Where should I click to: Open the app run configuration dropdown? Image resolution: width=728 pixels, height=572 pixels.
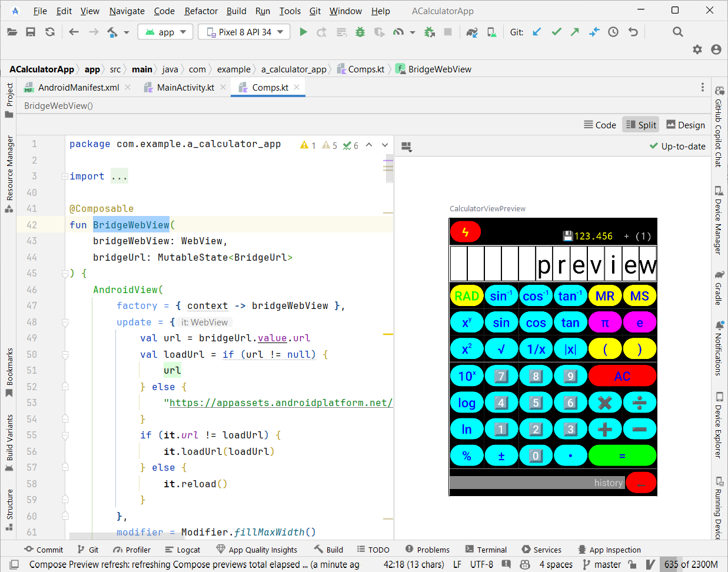[165, 32]
